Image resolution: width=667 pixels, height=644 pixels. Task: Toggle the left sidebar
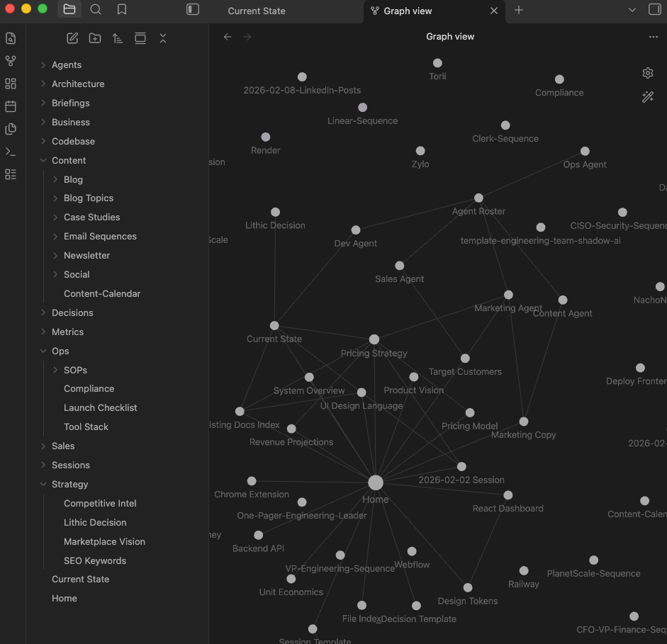[x=193, y=10]
